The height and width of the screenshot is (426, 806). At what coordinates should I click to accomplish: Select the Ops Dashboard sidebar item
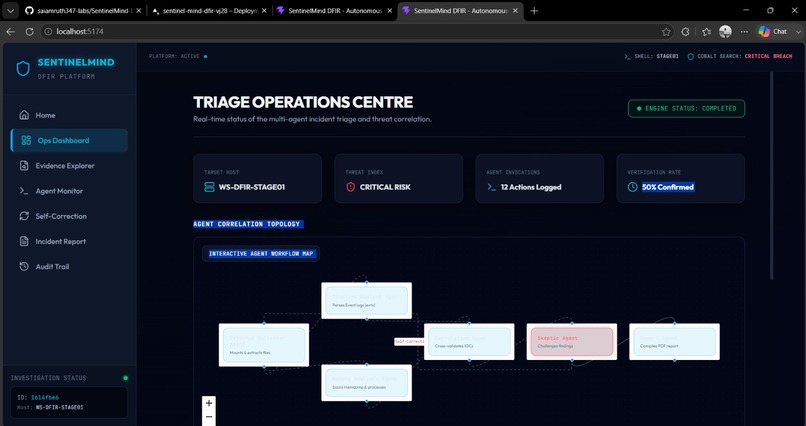(x=69, y=140)
